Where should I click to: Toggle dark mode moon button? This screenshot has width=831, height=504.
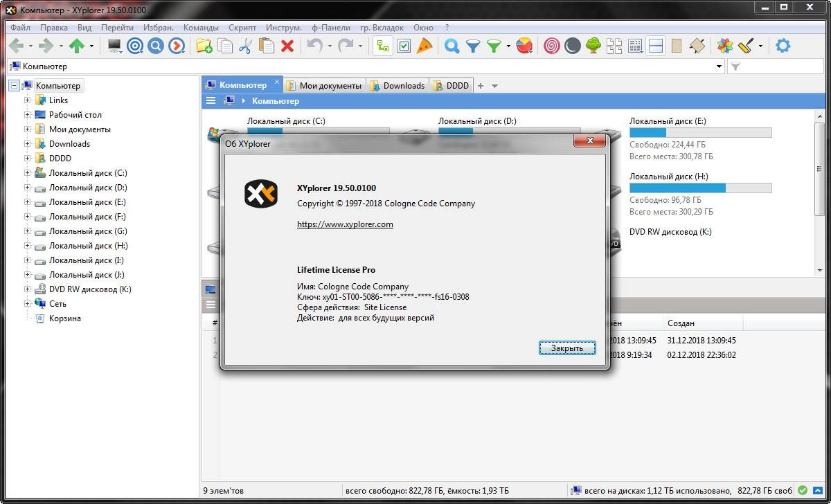572,46
